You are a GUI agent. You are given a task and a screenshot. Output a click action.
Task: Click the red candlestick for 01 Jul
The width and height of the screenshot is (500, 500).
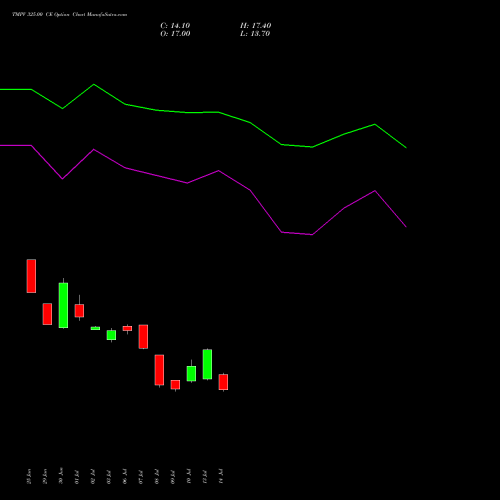pos(79,310)
